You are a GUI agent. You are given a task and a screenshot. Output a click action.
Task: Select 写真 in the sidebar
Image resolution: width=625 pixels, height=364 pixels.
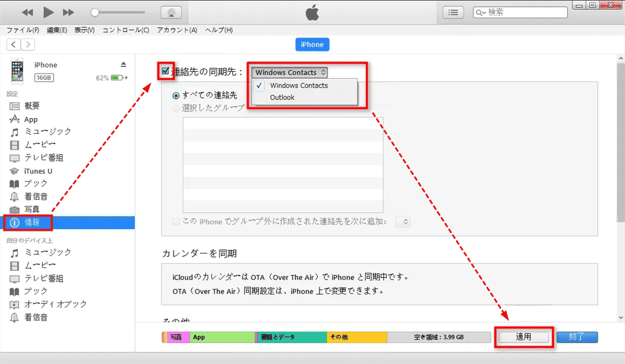pyautogui.click(x=31, y=209)
